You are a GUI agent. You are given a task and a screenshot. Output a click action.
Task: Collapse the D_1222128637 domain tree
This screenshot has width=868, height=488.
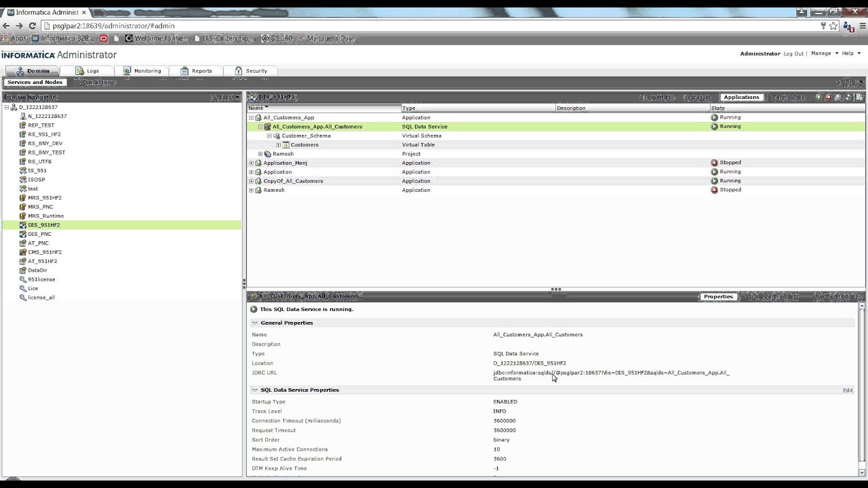coord(7,107)
